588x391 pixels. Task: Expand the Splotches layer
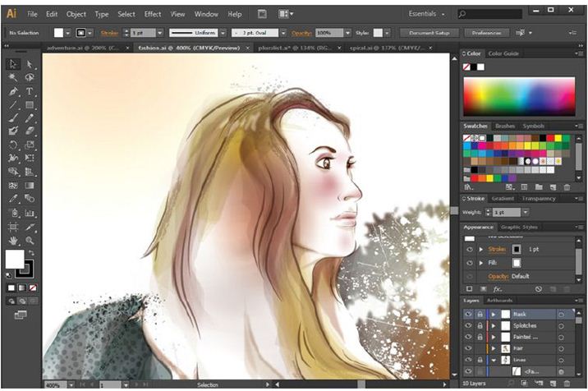point(494,326)
